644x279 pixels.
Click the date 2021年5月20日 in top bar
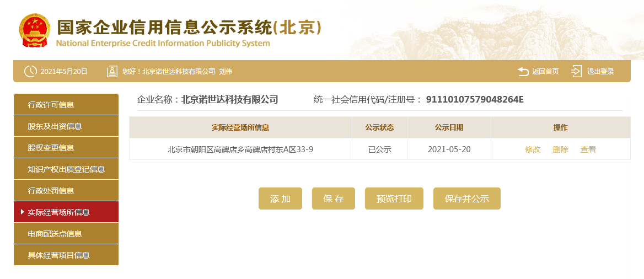pyautogui.click(x=63, y=72)
